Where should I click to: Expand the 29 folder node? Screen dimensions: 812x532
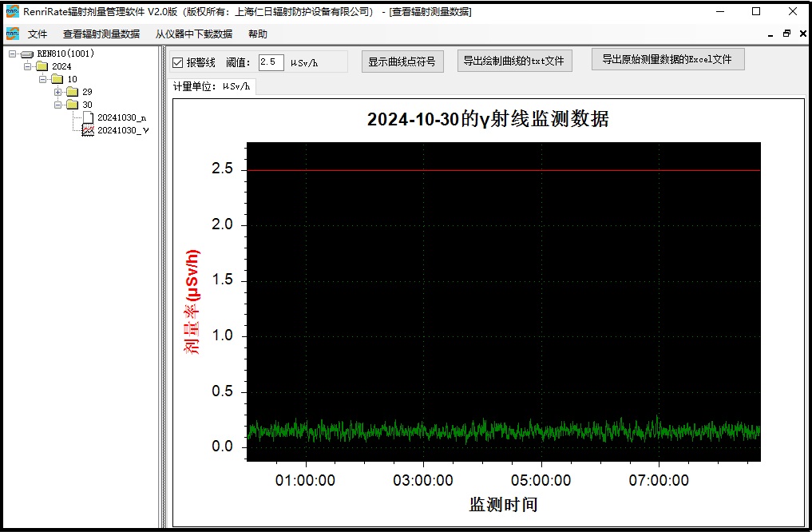click(x=58, y=92)
